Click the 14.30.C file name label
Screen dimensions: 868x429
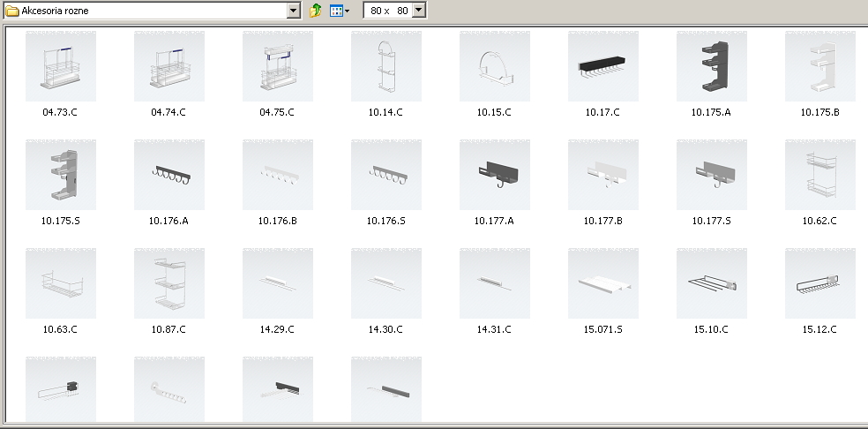(385, 329)
